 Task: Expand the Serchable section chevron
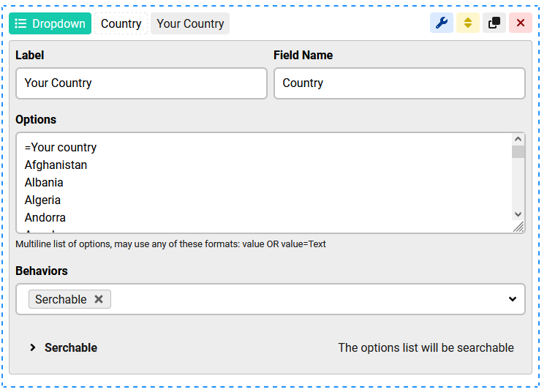[x=32, y=348]
